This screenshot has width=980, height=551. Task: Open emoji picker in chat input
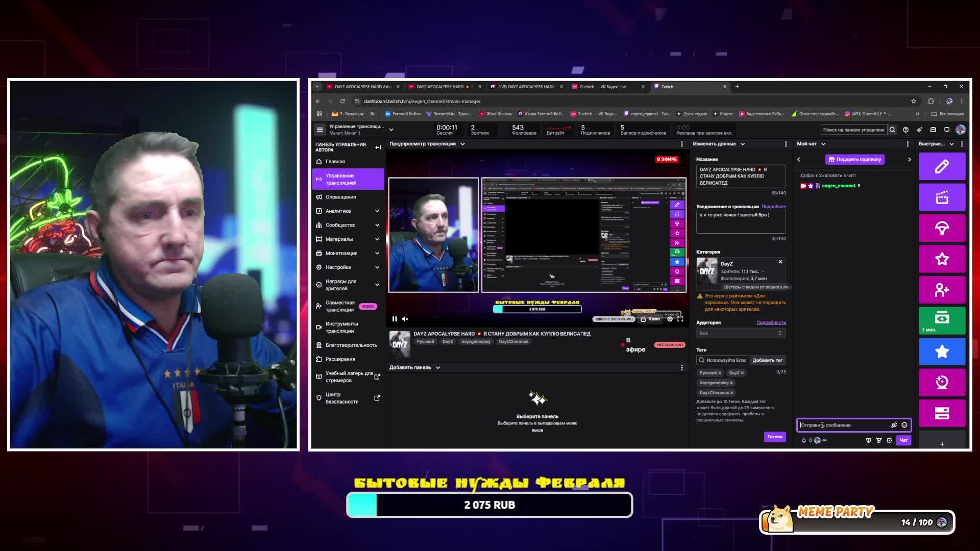pyautogui.click(x=904, y=425)
